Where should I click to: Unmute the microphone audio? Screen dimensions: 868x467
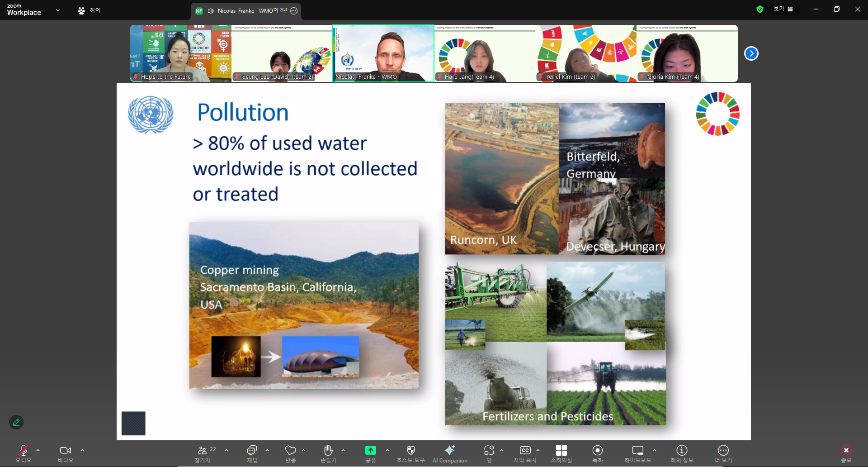[24, 453]
